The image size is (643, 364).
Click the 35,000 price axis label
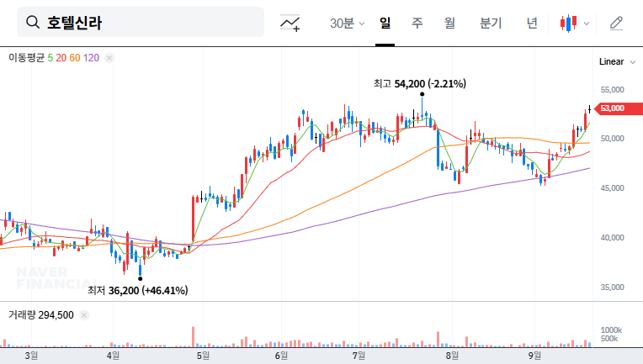(612, 288)
